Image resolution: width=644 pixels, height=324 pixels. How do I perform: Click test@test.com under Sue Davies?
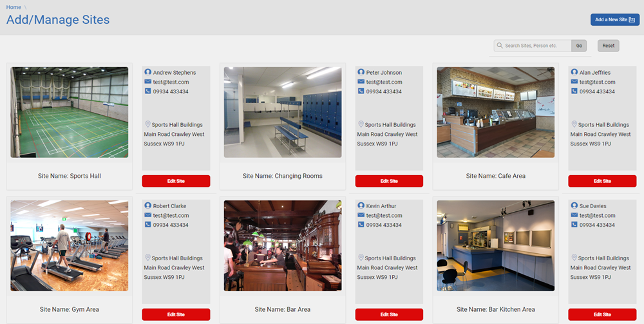(x=598, y=216)
